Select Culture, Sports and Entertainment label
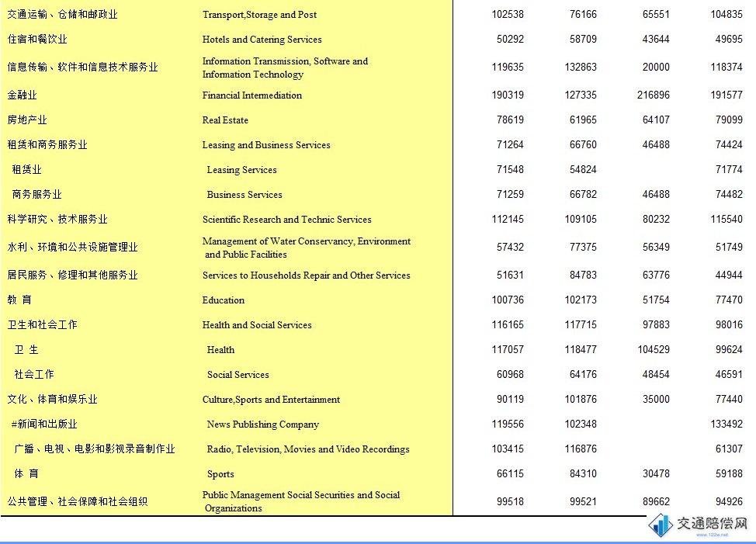 point(271,400)
